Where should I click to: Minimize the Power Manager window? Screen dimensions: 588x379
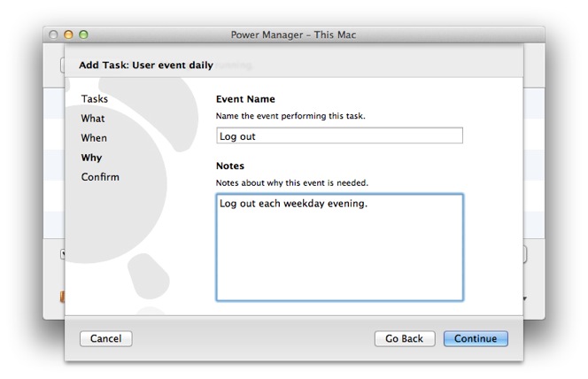point(68,35)
